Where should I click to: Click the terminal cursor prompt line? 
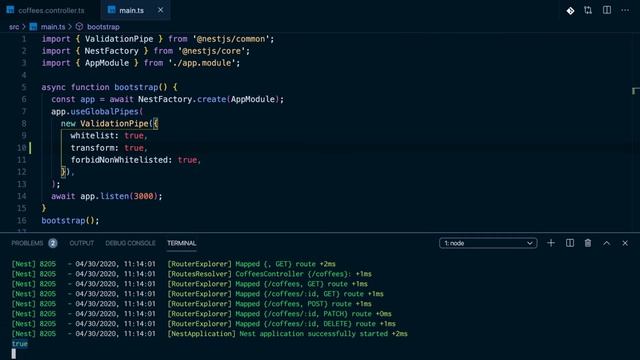13,354
